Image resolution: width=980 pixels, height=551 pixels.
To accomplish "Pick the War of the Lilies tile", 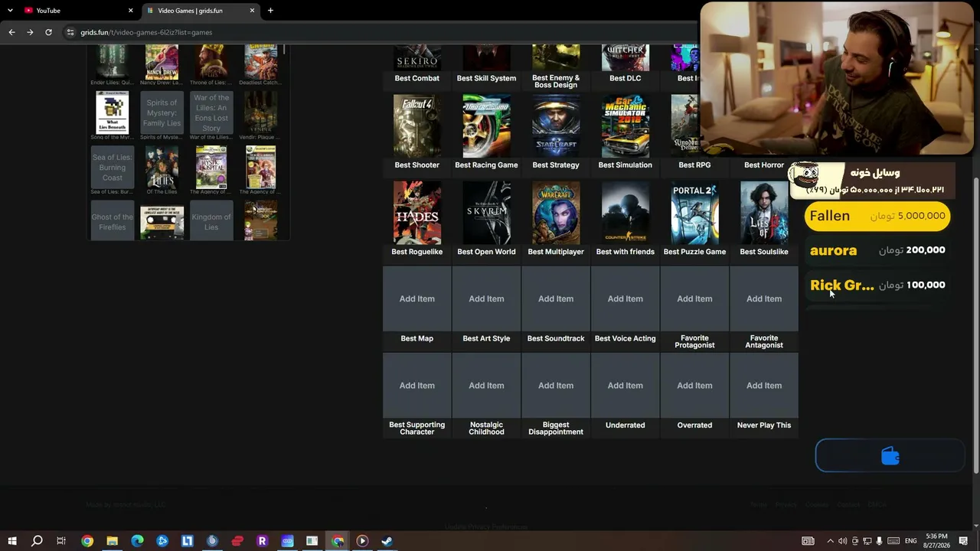I will [x=211, y=112].
